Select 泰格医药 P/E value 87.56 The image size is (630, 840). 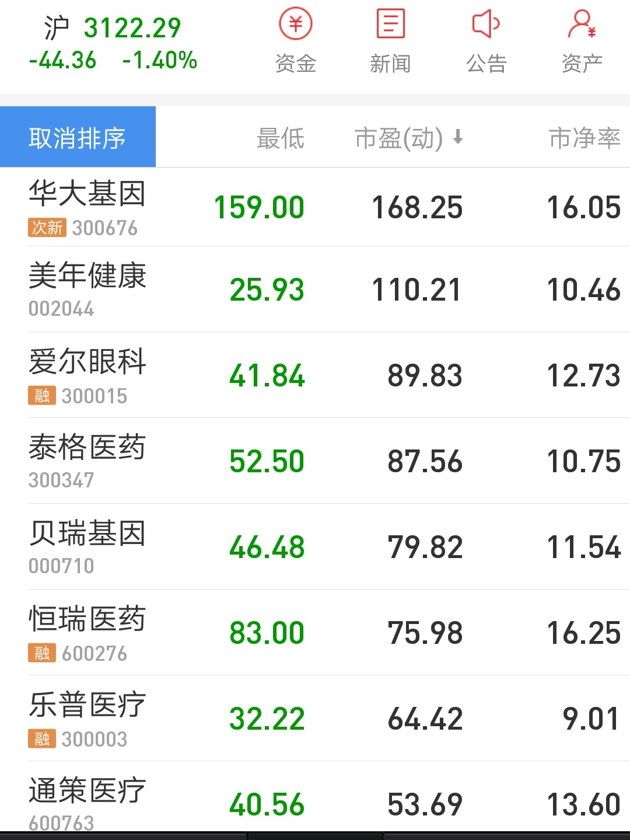(425, 462)
